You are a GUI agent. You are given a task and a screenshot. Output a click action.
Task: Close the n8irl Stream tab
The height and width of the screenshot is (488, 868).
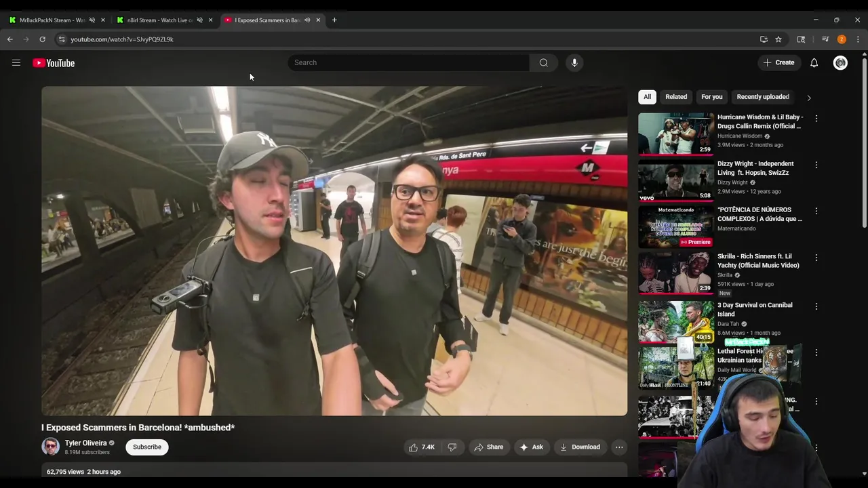point(210,20)
